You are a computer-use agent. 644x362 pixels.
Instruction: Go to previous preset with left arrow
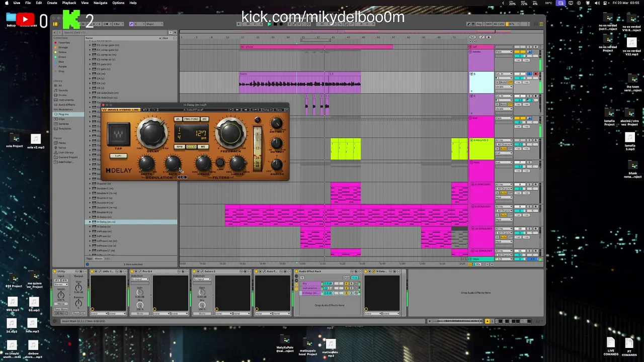237,110
